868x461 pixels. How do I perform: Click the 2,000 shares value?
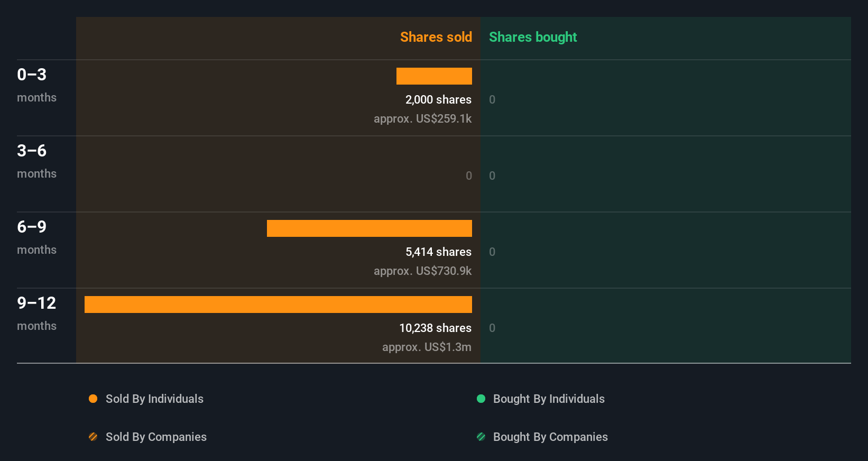coord(438,99)
